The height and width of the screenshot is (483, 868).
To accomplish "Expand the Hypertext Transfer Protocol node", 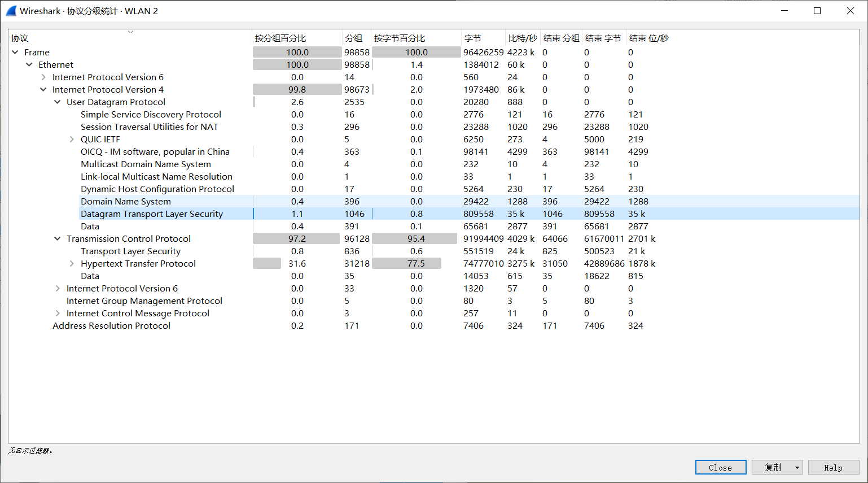I will (x=72, y=264).
